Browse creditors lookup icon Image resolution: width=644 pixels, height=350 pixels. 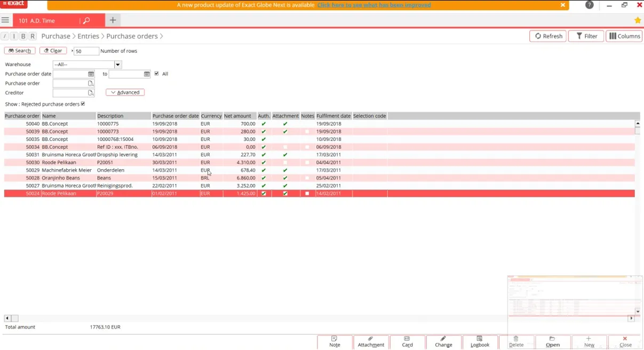pyautogui.click(x=91, y=93)
